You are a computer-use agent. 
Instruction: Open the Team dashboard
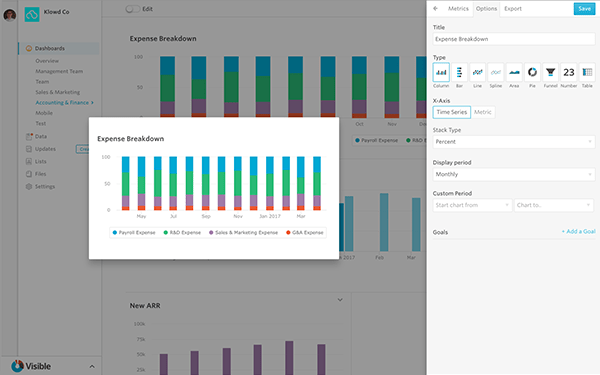click(x=42, y=82)
